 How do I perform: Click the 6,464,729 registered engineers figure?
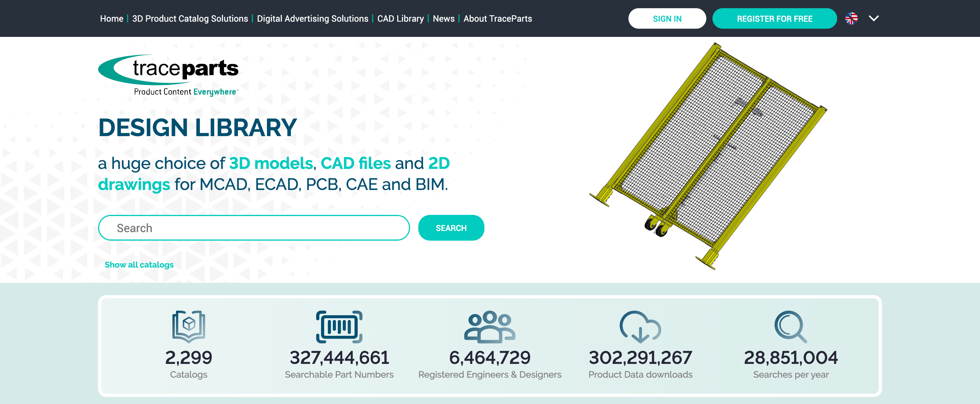pyautogui.click(x=490, y=357)
